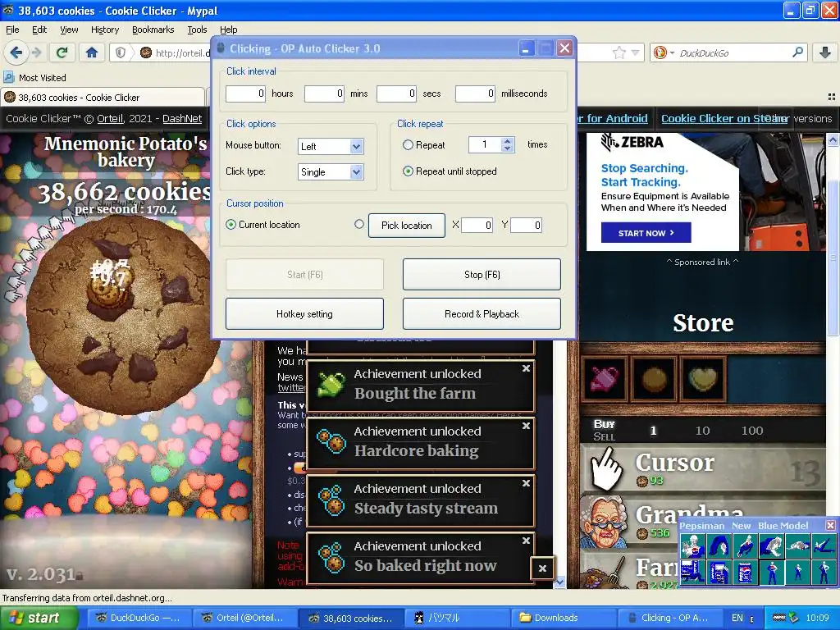Bookmark this page with the star icon

coord(619,52)
